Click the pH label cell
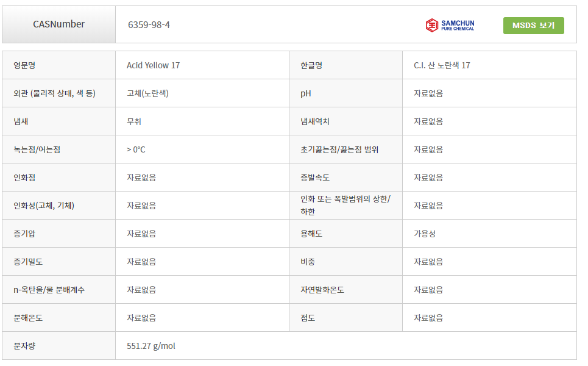This screenshot has width=588, height=366. point(345,93)
